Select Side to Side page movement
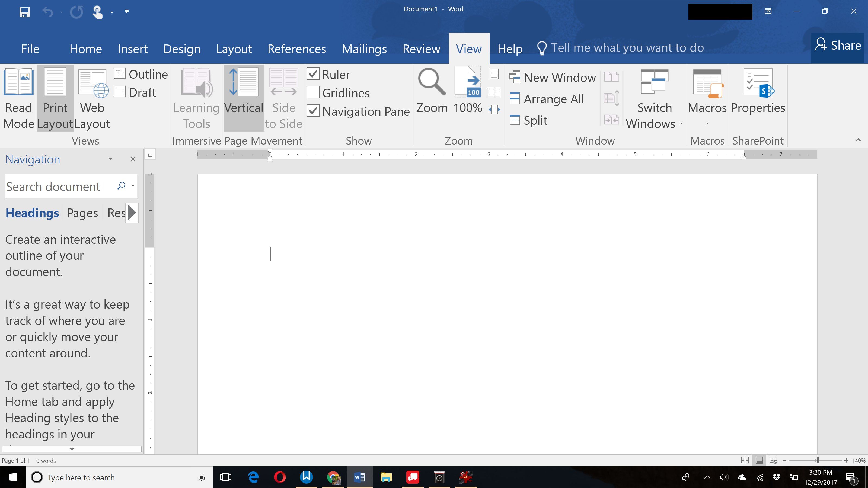 [x=284, y=98]
